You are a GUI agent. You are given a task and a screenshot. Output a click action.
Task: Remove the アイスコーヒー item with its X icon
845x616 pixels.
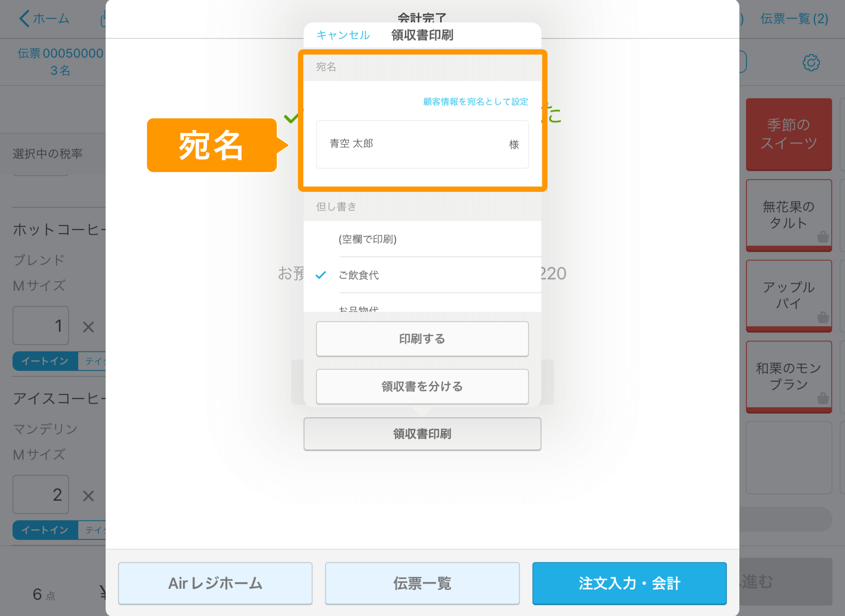click(x=88, y=496)
